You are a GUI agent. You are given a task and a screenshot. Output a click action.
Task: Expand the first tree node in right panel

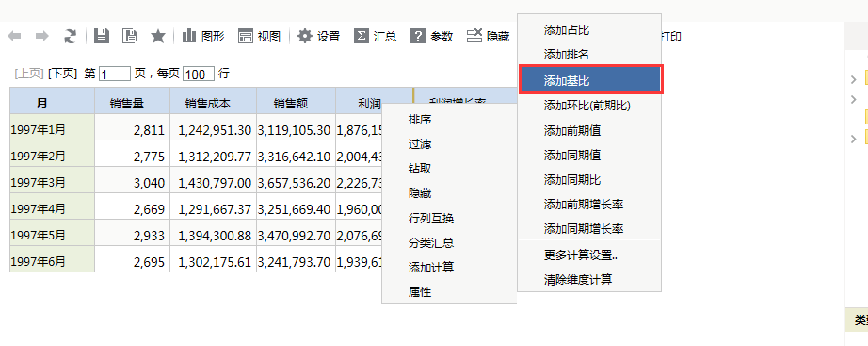pos(853,79)
